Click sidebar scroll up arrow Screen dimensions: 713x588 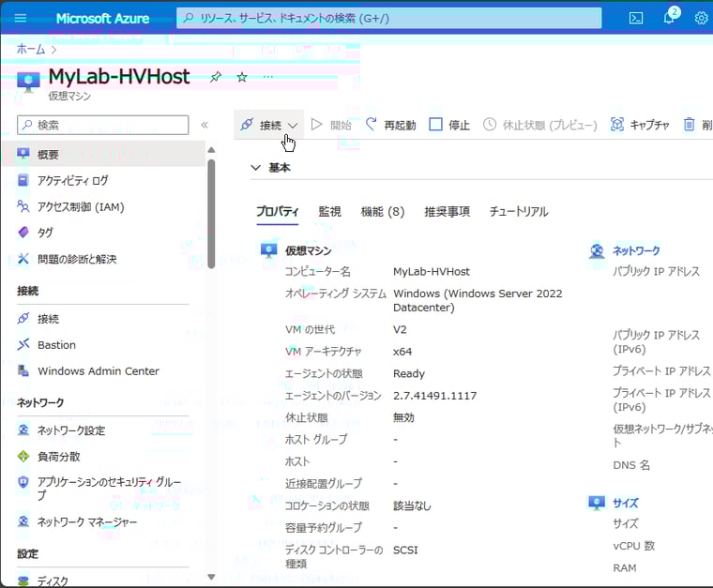tap(211, 149)
